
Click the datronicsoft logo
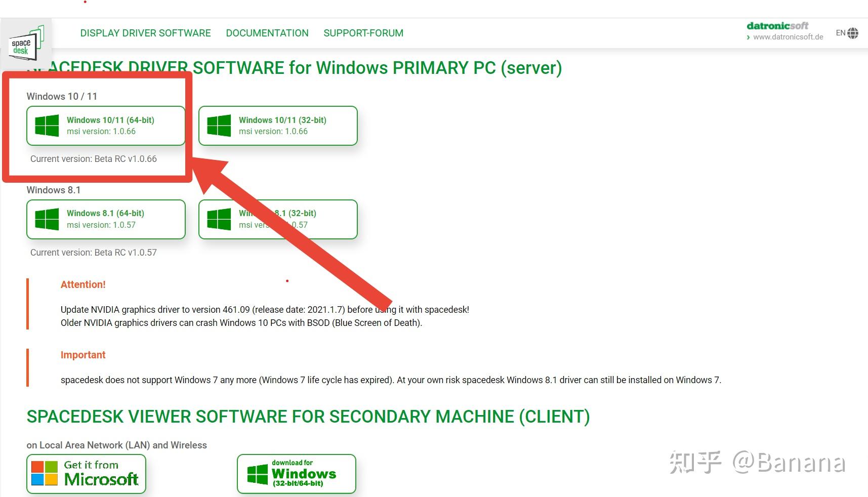777,26
